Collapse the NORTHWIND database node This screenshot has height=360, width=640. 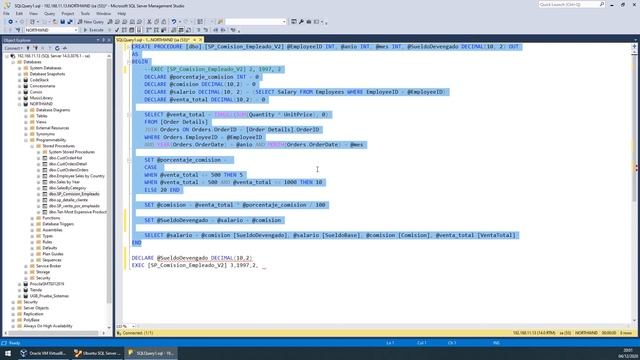(x=20, y=104)
